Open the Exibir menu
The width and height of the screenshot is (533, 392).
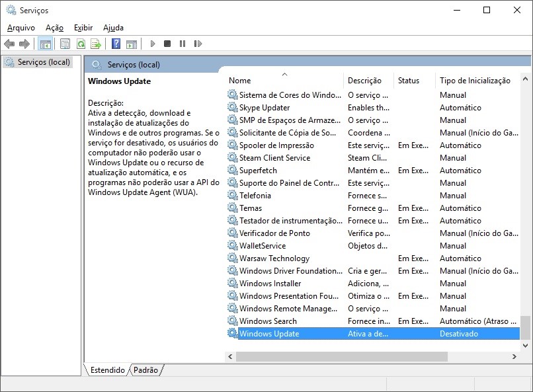(83, 28)
